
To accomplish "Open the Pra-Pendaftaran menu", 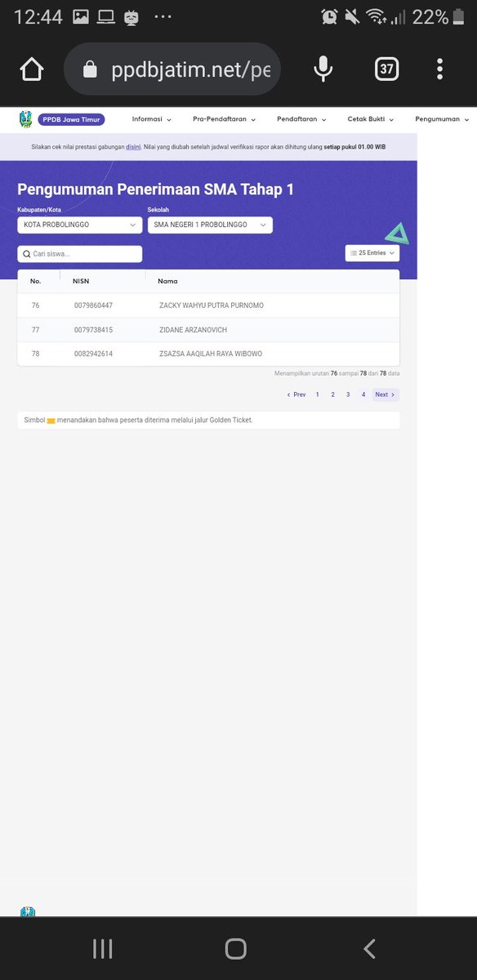I will pos(225,119).
